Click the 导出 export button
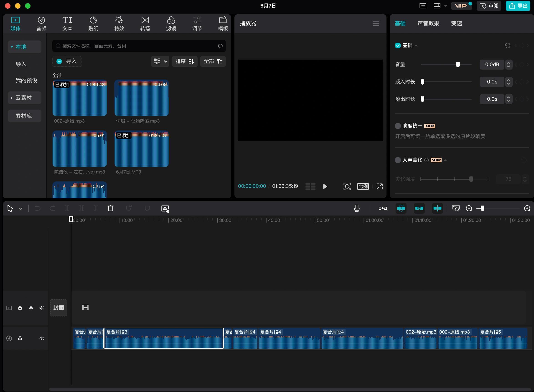 (x=518, y=6)
